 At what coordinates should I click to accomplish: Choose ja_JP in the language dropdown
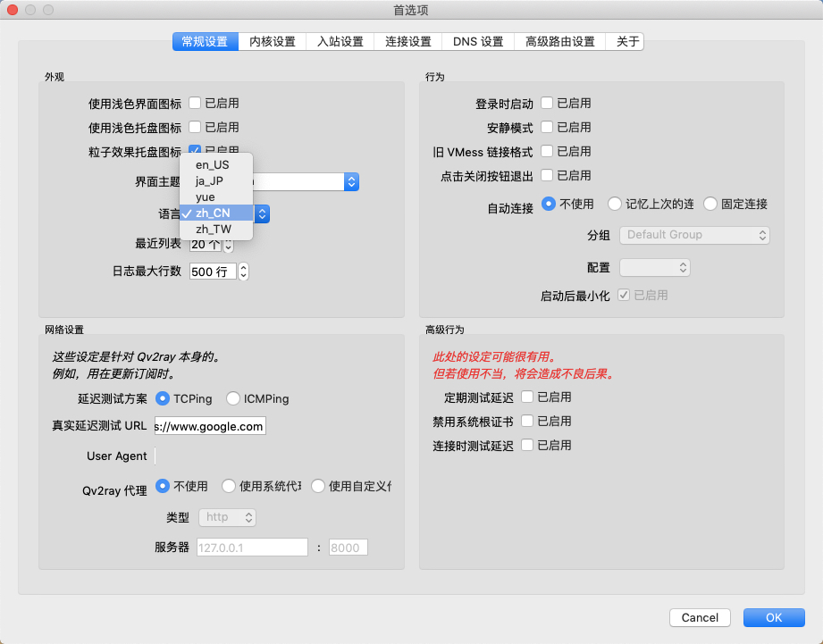213,180
